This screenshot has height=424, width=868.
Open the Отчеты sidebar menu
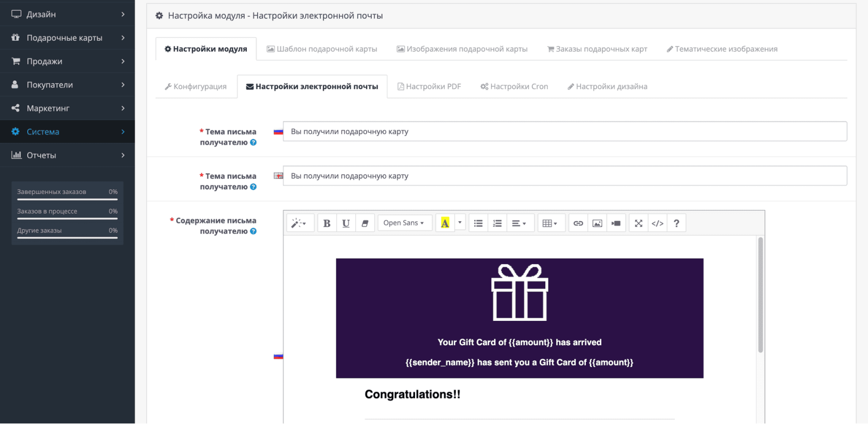[x=67, y=155]
